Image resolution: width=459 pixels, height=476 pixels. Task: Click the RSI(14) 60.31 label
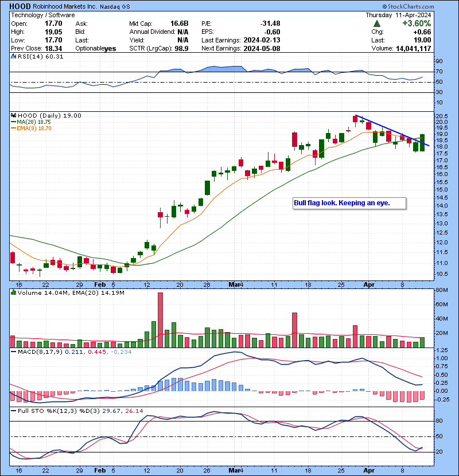[x=40, y=56]
